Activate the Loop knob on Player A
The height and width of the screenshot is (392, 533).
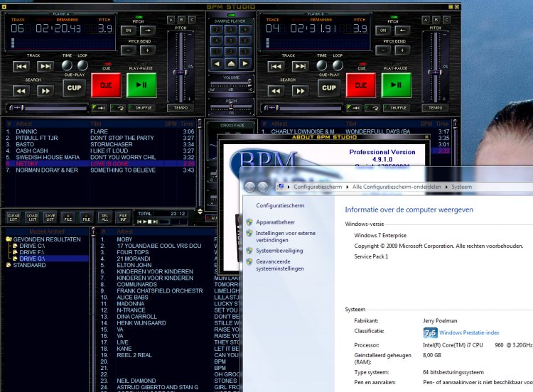tap(82, 65)
